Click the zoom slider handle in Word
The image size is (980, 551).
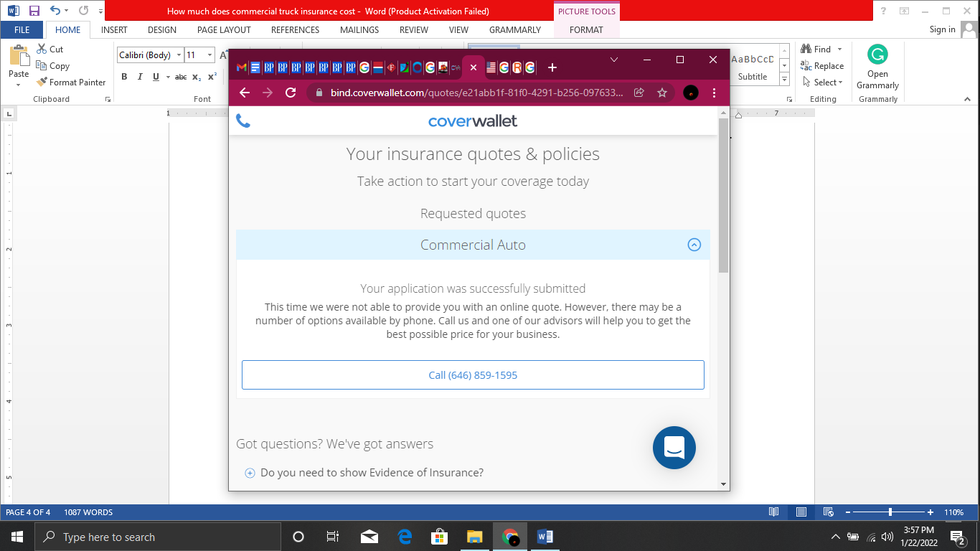pos(890,512)
